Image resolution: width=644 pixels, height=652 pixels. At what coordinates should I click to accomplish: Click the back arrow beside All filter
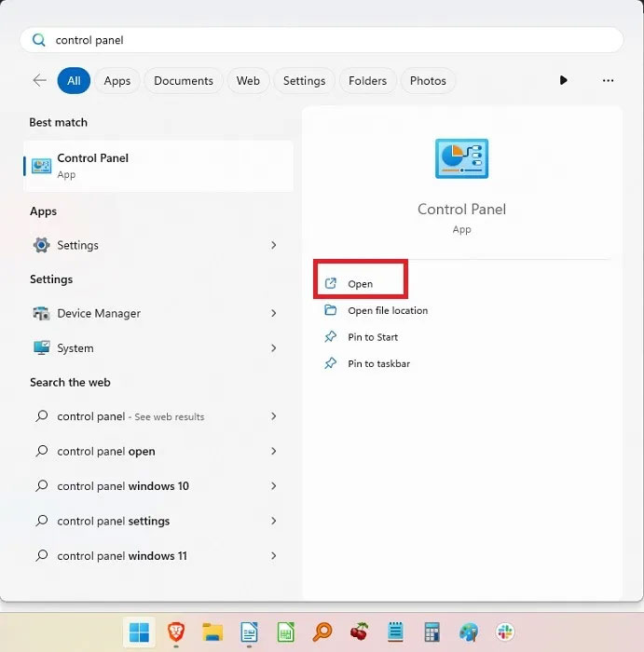click(x=39, y=81)
